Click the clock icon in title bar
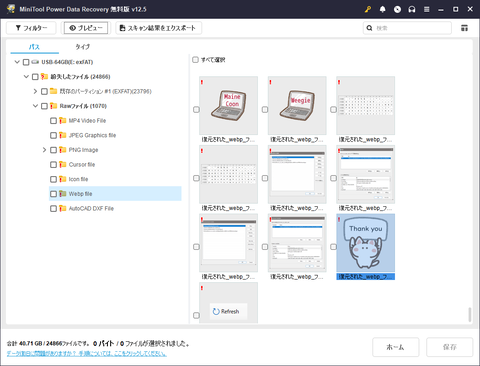The width and height of the screenshot is (480, 366). [x=397, y=9]
